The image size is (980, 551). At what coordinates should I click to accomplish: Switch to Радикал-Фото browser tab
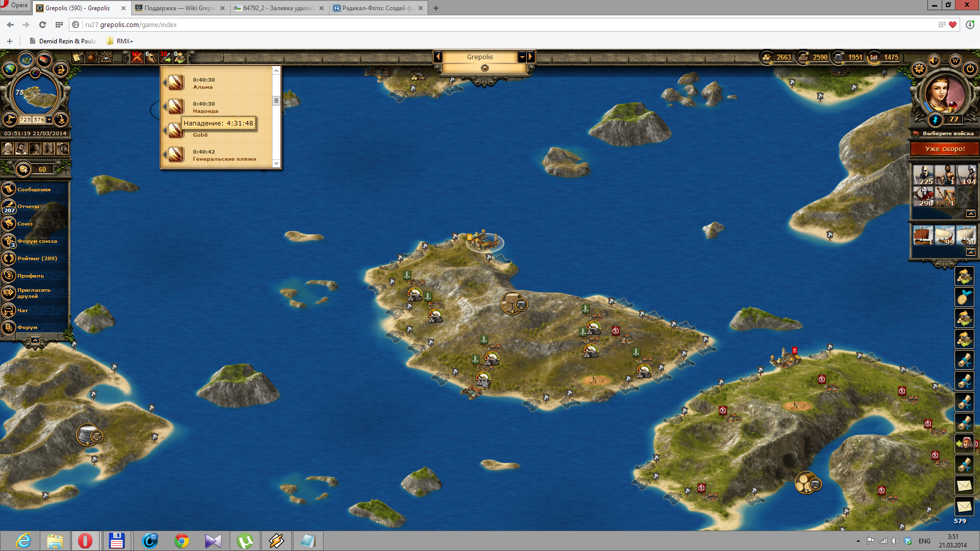[378, 8]
